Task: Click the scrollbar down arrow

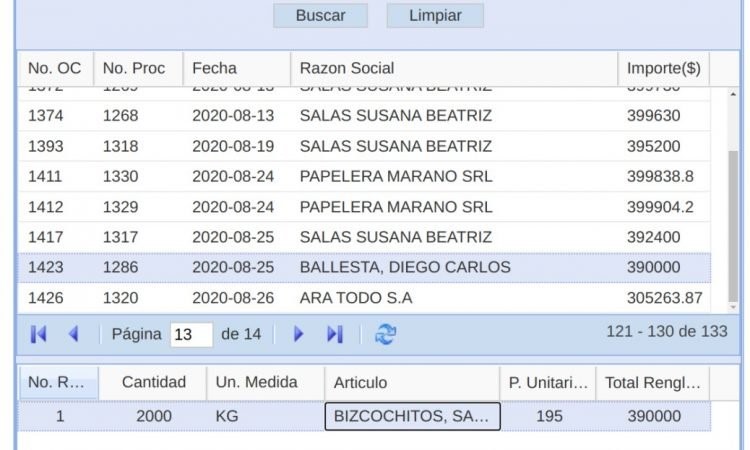Action: pos(733,307)
